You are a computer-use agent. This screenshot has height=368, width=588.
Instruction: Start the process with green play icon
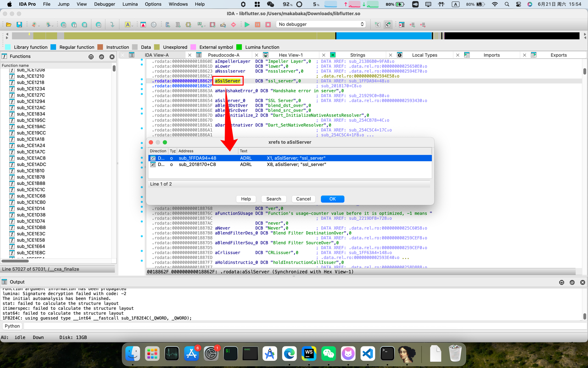click(247, 25)
